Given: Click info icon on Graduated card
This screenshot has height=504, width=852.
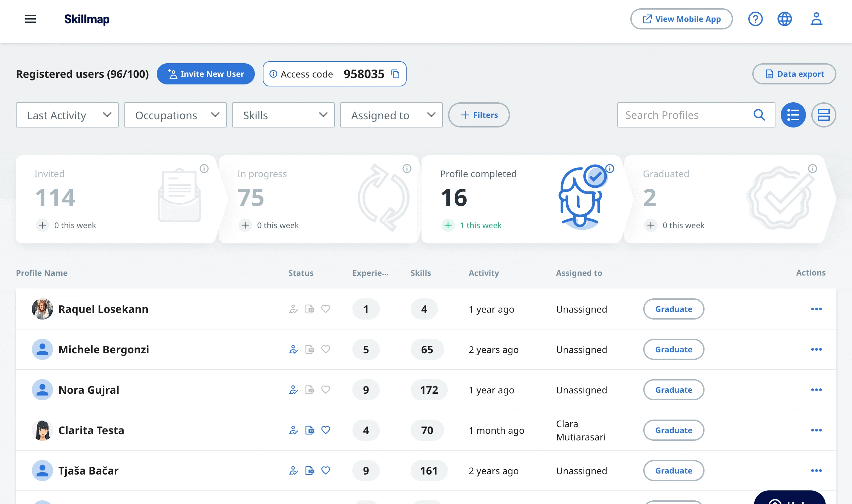Looking at the screenshot, I should [813, 169].
